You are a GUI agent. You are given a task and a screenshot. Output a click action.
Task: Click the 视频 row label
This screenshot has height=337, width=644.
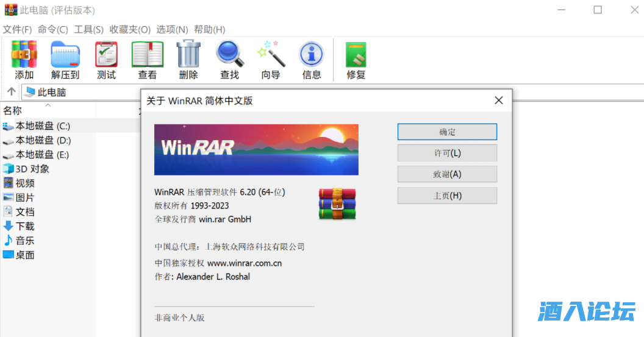point(25,183)
